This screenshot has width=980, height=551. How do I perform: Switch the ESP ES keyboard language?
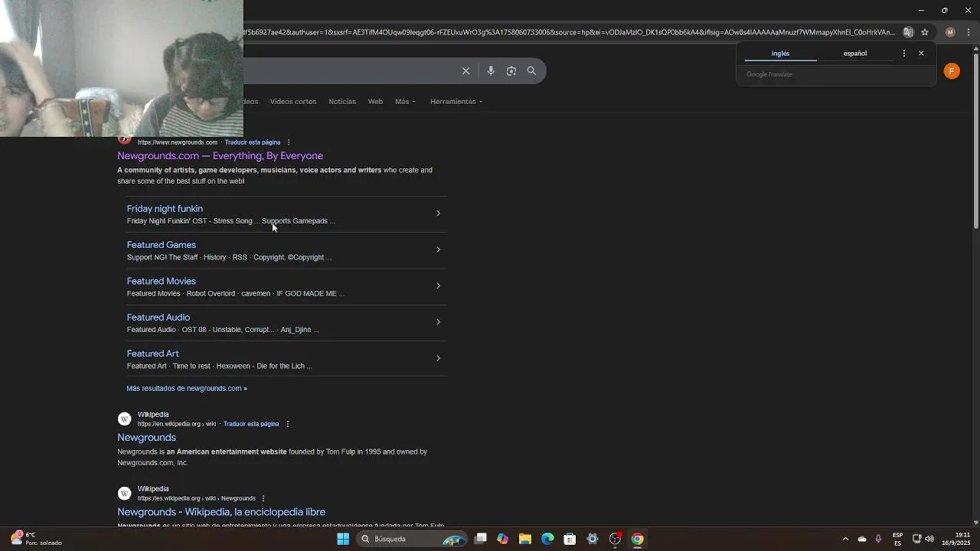click(897, 539)
